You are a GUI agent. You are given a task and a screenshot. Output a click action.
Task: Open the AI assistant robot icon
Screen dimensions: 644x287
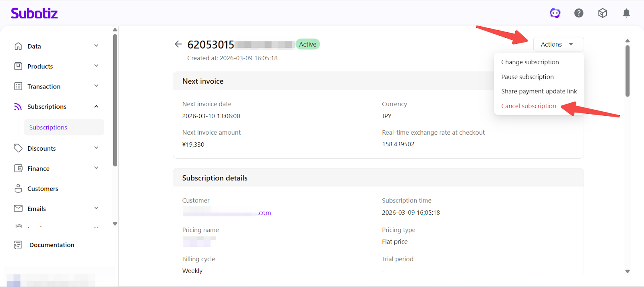pyautogui.click(x=555, y=13)
